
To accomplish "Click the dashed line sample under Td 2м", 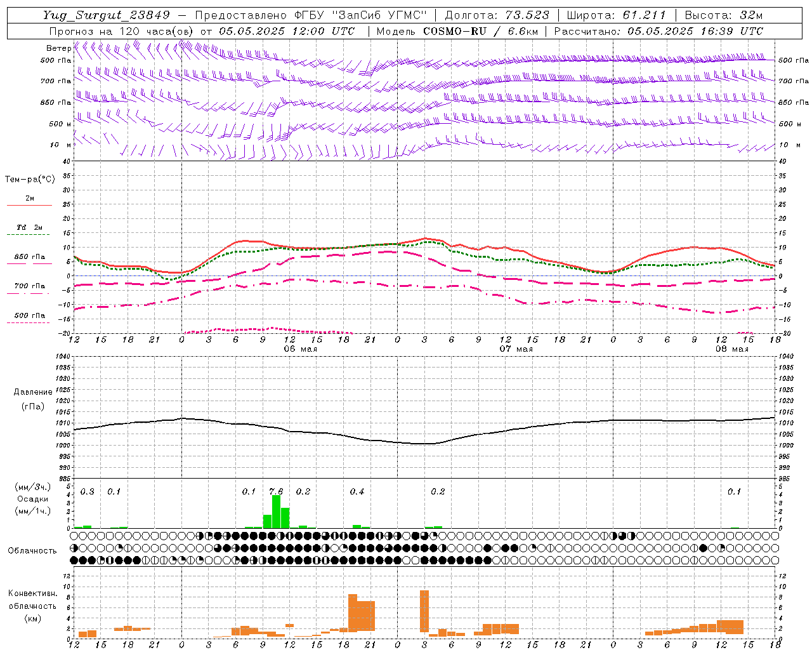I will click(x=30, y=235).
